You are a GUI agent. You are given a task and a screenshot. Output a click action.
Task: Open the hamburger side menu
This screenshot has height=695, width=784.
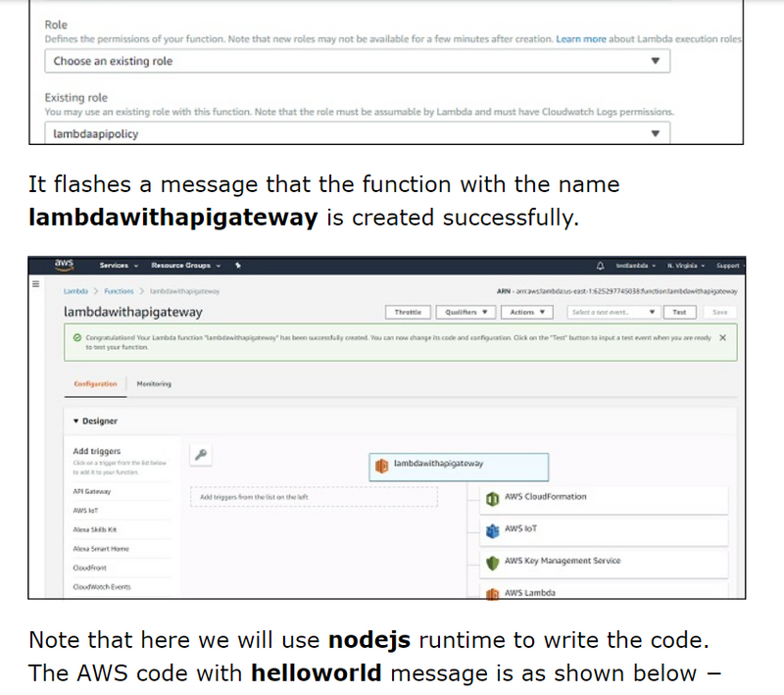[35, 285]
